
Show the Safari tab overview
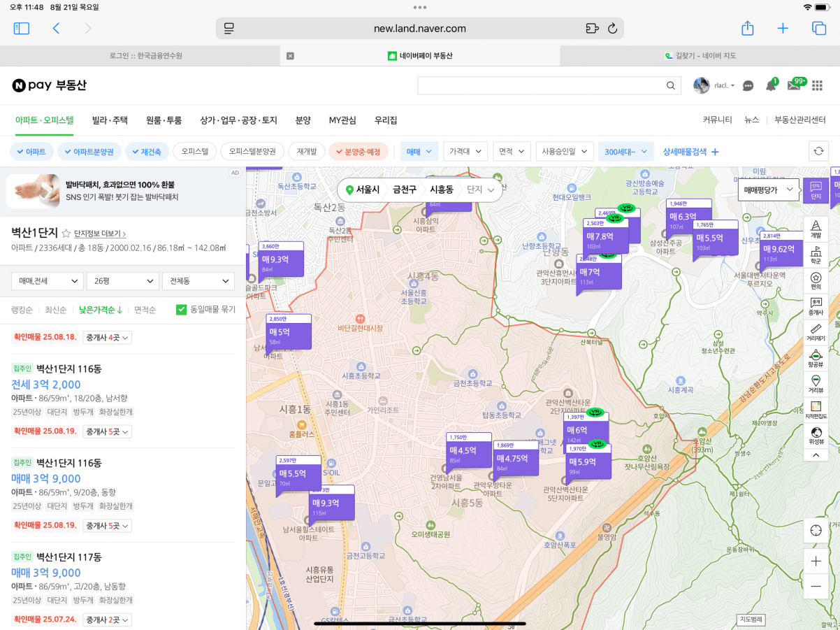(x=818, y=29)
